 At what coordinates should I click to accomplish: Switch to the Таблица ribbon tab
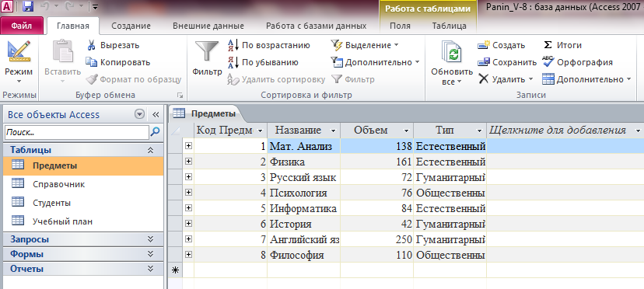pos(450,26)
